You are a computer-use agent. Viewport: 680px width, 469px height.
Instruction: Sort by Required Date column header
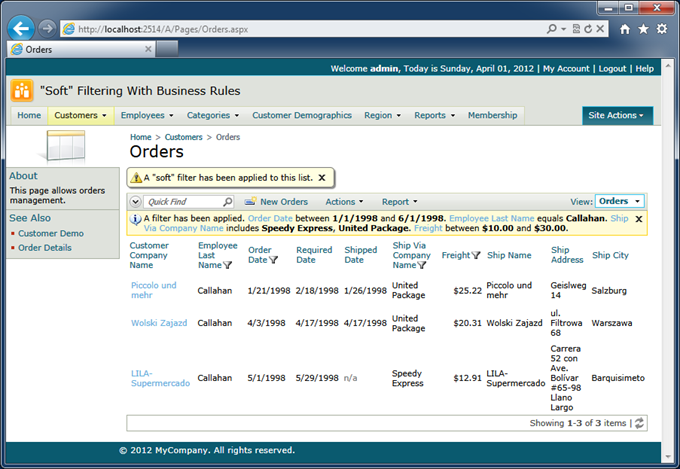[x=314, y=255]
